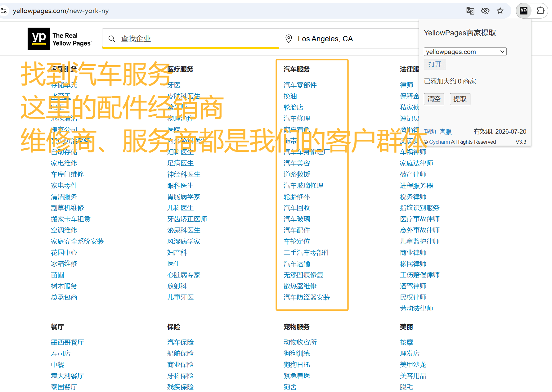
Task: Open 无漆凹痕修复 link
Action: point(303,275)
